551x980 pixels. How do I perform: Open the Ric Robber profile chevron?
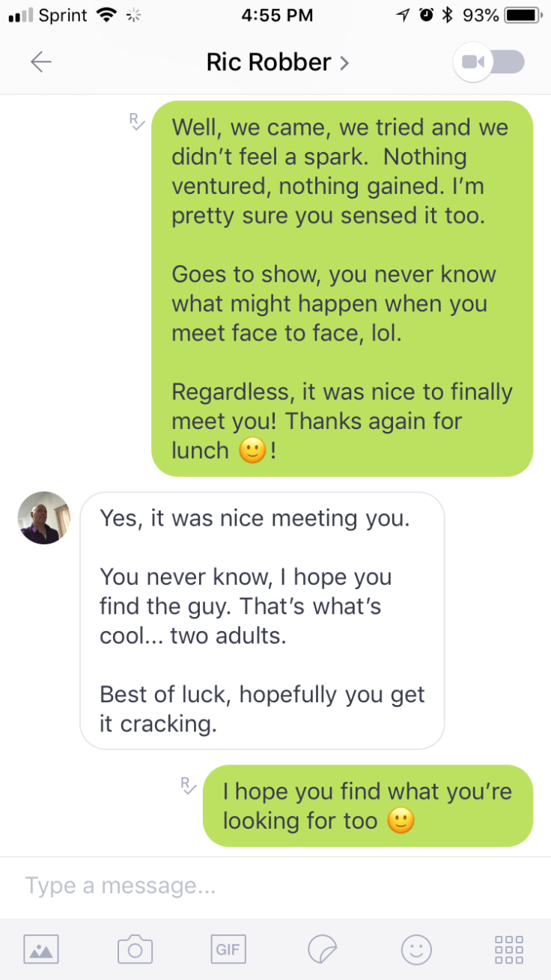click(x=344, y=63)
